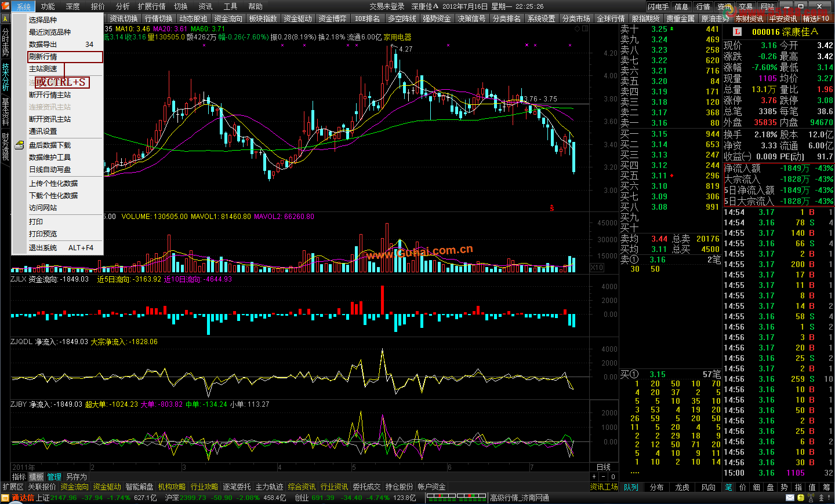Open 精选F10 tab
This screenshot has width=835, height=504.
pos(816,19)
